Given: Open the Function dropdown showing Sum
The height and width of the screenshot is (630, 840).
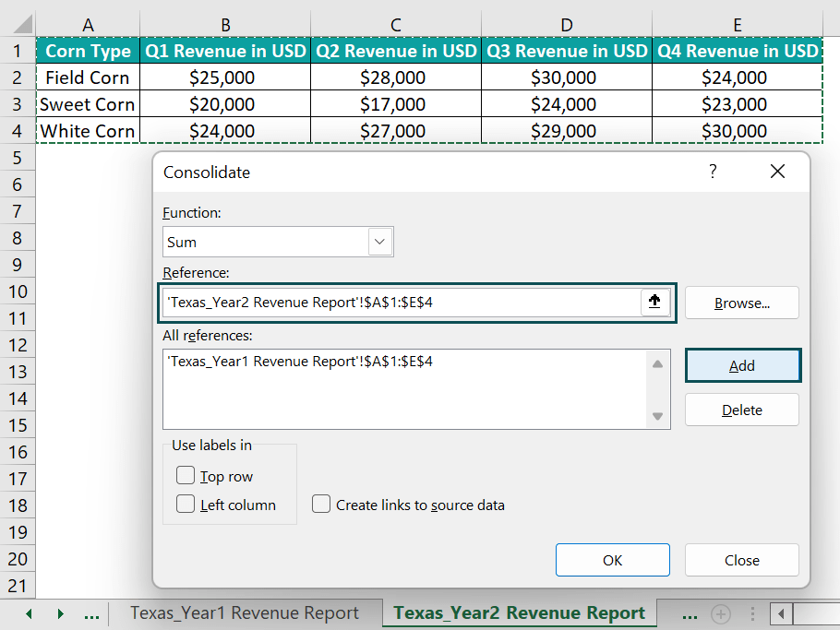Looking at the screenshot, I should 378,240.
